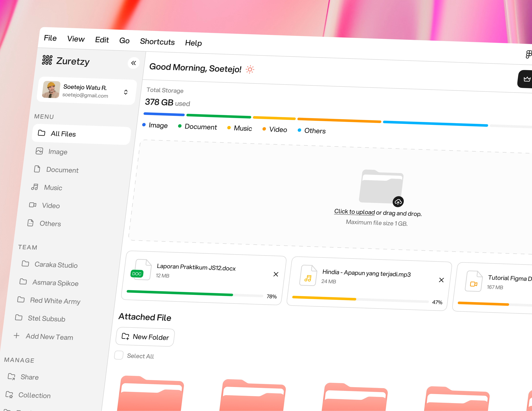Cancel the Laporan Praktikum JS12.docx upload
Image resolution: width=532 pixels, height=411 pixels.
(276, 274)
